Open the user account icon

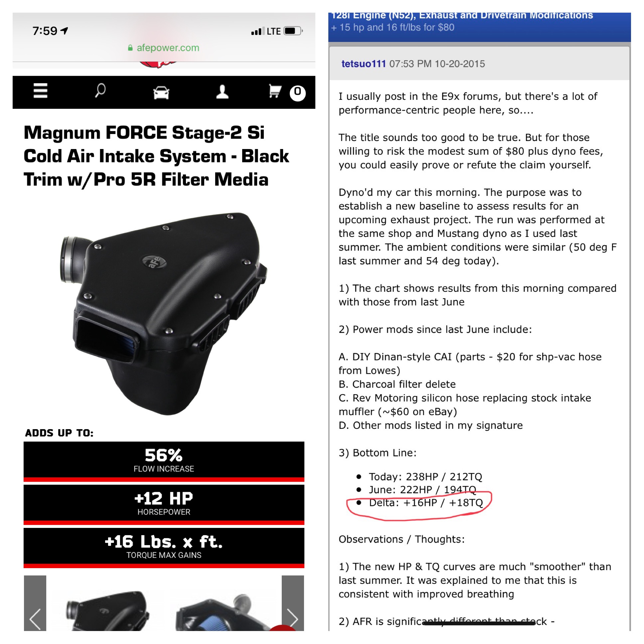point(222,92)
